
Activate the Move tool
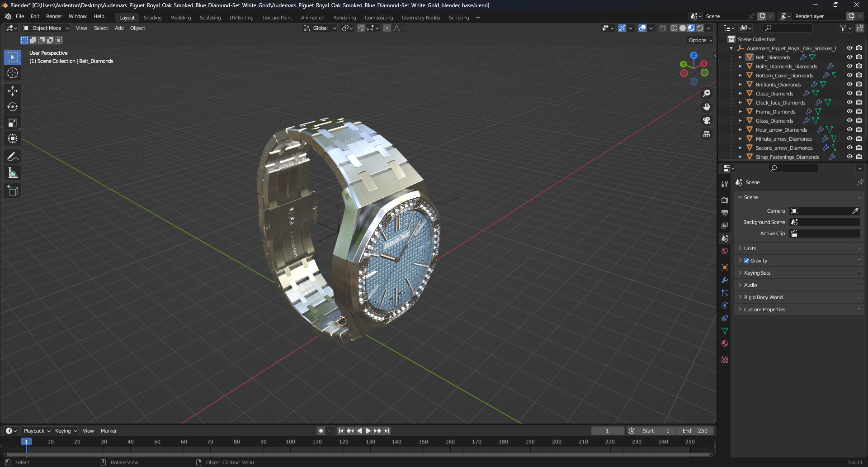(13, 91)
